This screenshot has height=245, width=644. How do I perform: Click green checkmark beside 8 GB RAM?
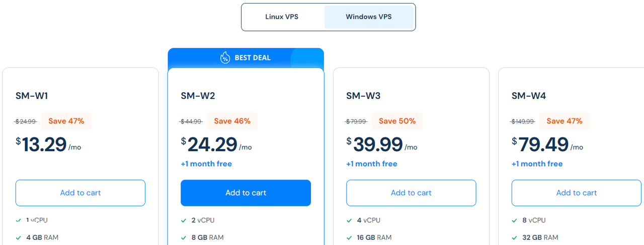click(x=184, y=237)
